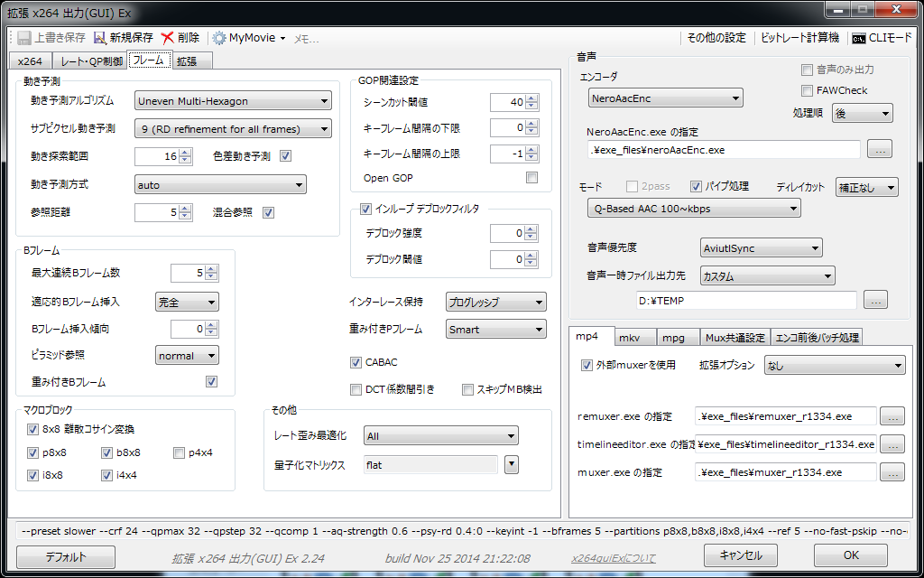Toggle 混合参照 checkbox
924x578 pixels.
point(269,213)
